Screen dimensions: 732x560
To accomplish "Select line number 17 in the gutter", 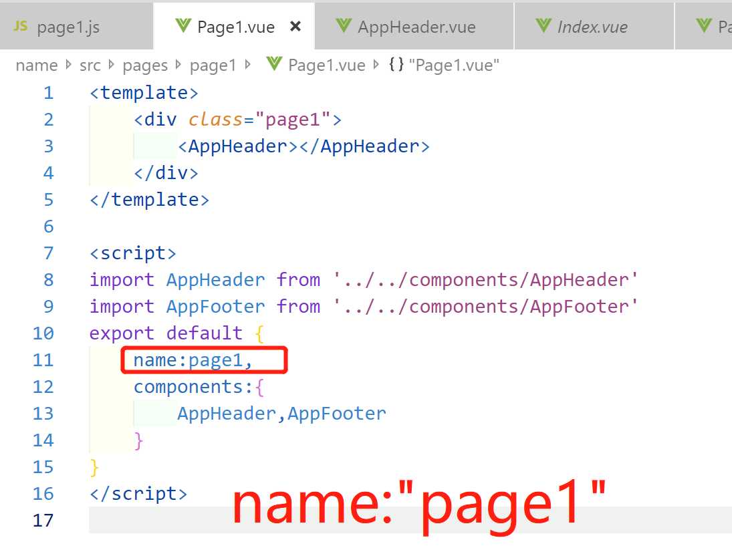I will 43,521.
